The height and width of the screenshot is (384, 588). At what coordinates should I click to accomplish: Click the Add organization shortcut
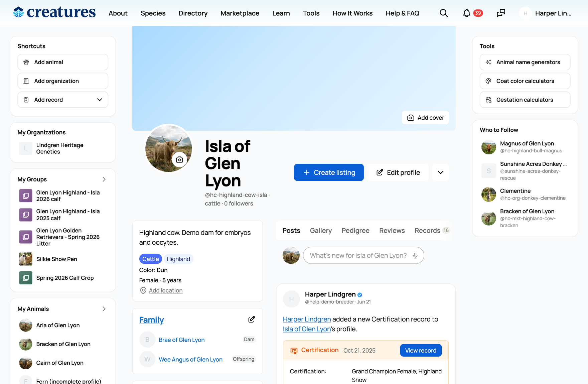[63, 81]
